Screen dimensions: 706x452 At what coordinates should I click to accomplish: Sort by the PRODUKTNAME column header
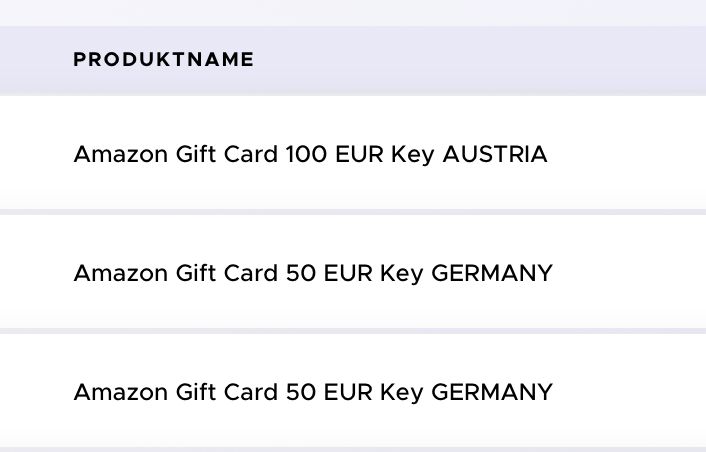(x=163, y=59)
